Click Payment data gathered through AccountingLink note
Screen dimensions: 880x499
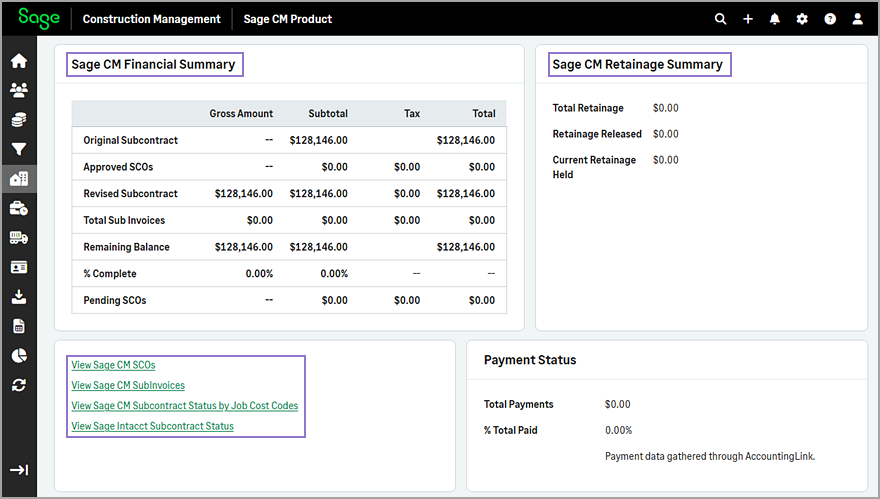click(x=710, y=456)
